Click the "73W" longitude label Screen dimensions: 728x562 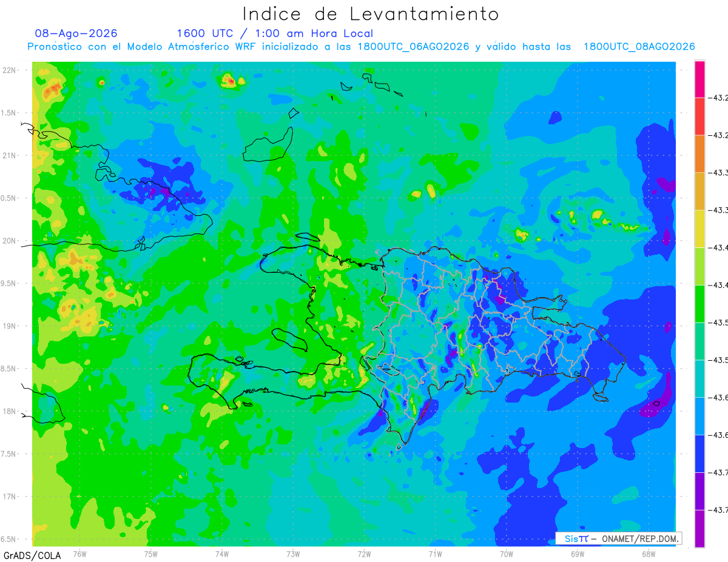tap(293, 554)
